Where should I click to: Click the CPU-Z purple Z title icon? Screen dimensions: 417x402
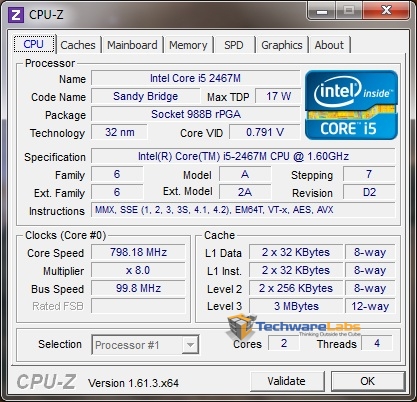point(16,15)
